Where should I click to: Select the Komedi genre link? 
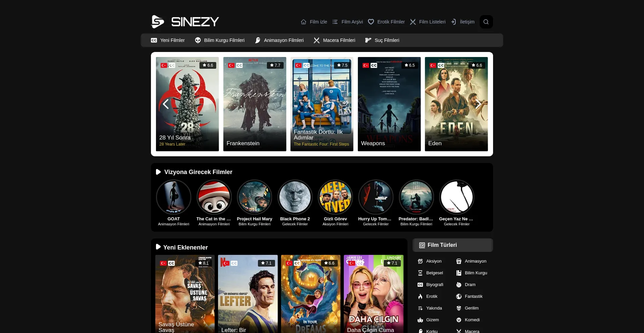(472, 320)
